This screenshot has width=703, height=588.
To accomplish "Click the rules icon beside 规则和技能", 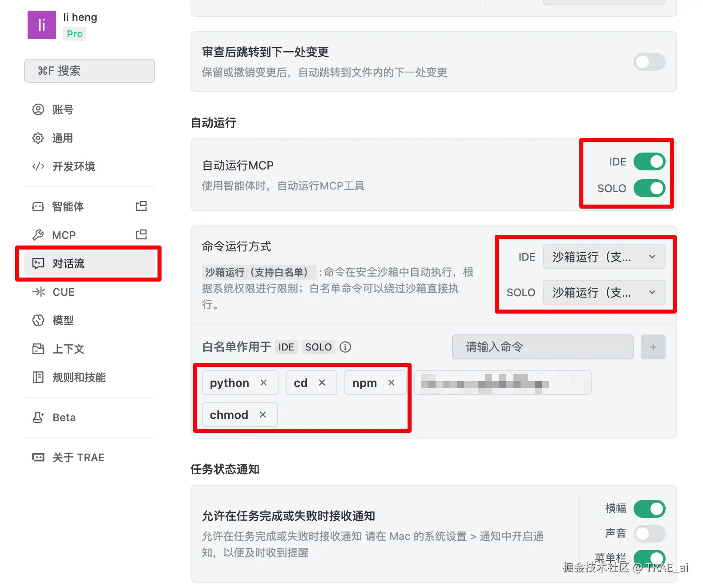I will [x=38, y=377].
